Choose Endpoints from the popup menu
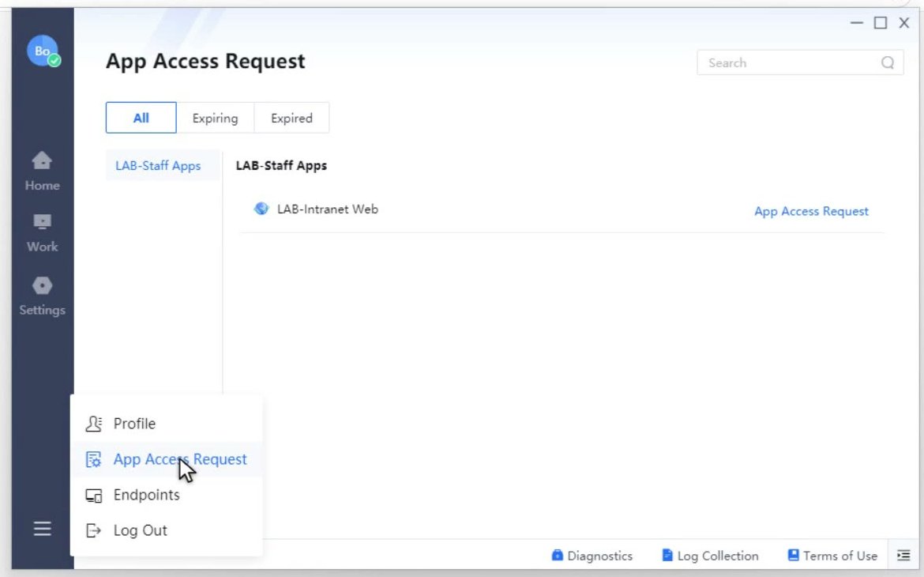924x577 pixels. pyautogui.click(x=166, y=495)
